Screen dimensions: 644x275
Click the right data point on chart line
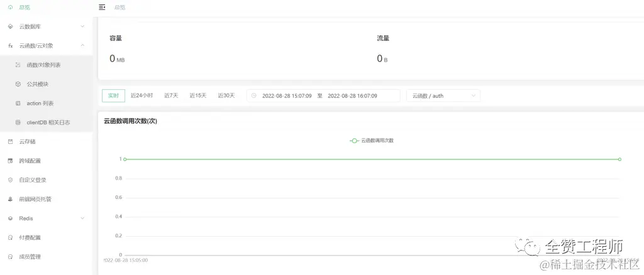(x=619, y=159)
